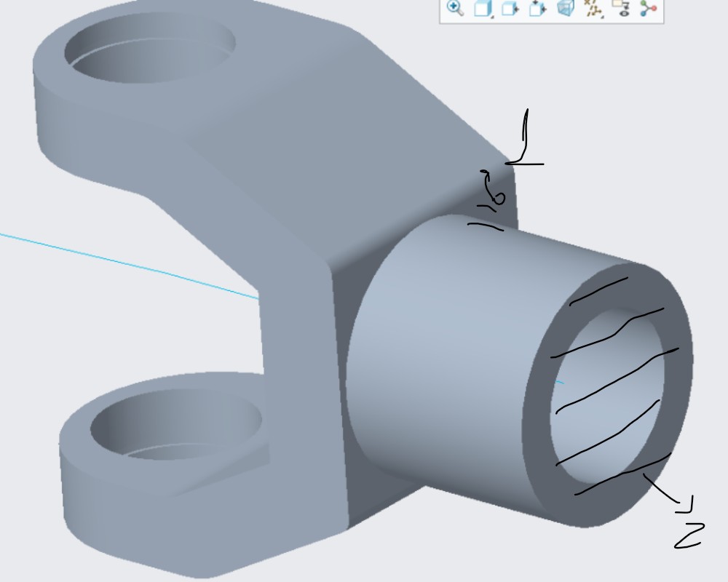This screenshot has width=728, height=582.
Task: Expand the Display Style cube dropdown
Action: 483,8
